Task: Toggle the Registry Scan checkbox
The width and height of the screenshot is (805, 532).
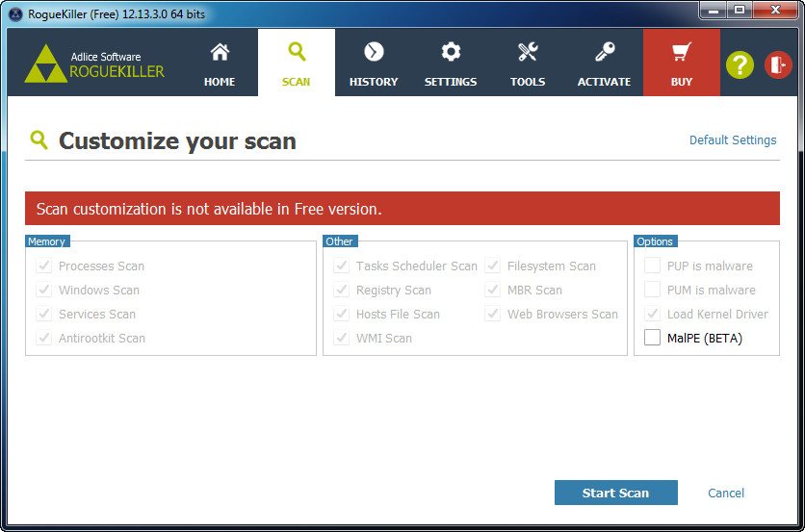Action: [342, 290]
